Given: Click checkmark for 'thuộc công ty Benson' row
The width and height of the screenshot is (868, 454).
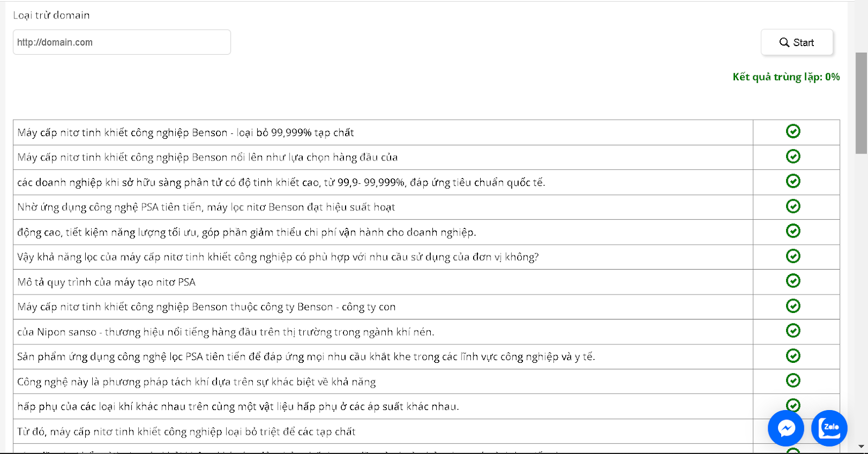Looking at the screenshot, I should point(793,306).
